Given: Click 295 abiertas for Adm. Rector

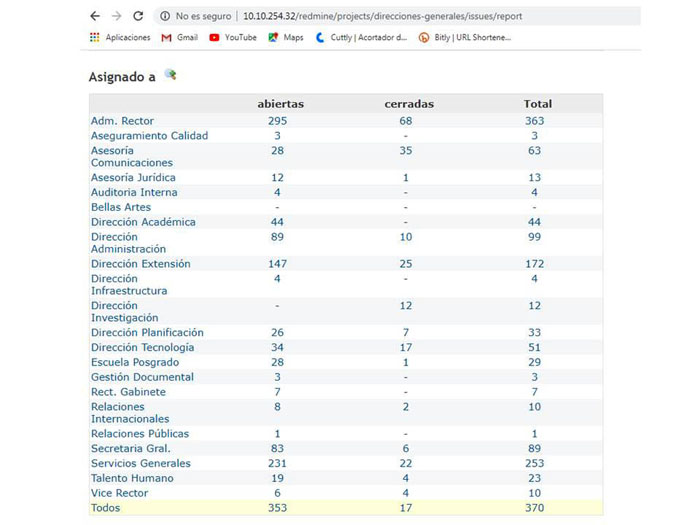Looking at the screenshot, I should 277,121.
